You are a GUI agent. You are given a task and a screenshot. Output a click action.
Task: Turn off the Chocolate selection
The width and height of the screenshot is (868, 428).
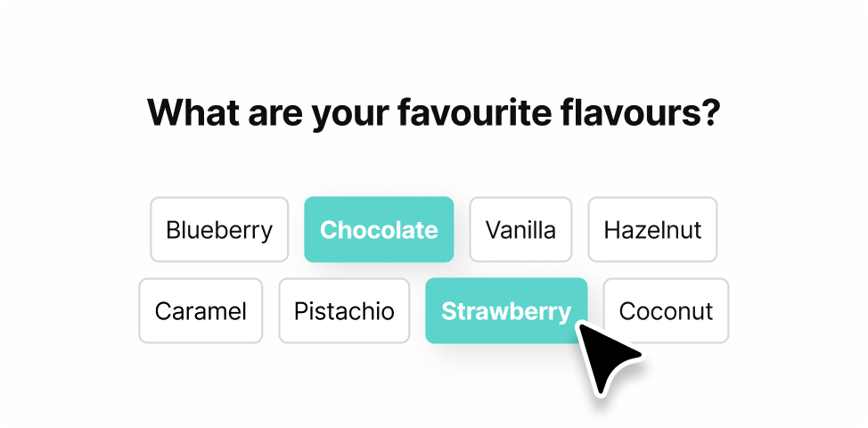379,230
